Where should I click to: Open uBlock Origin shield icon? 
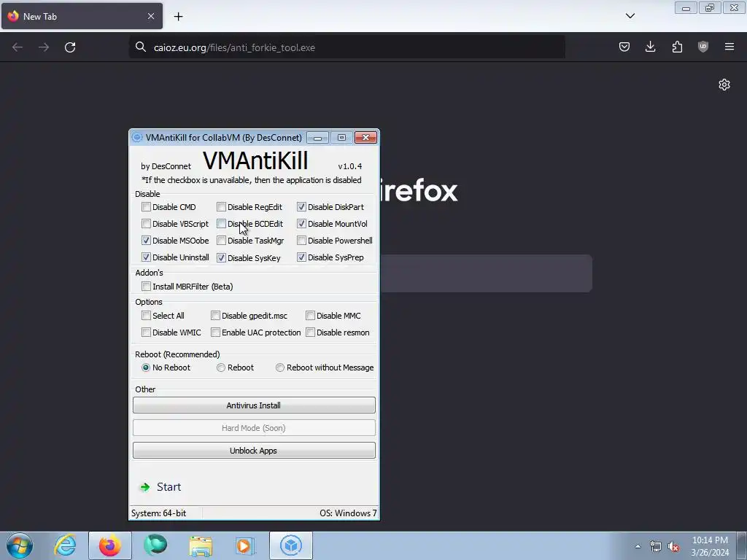(x=703, y=47)
